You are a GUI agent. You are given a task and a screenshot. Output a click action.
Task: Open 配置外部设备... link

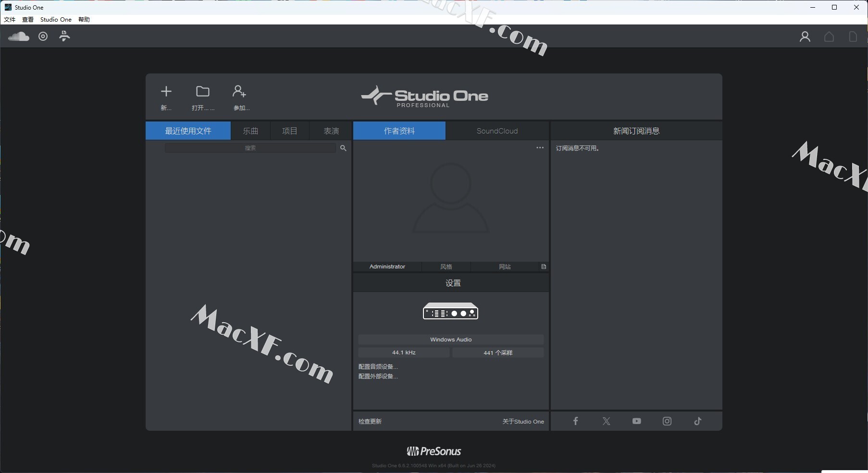point(378,376)
